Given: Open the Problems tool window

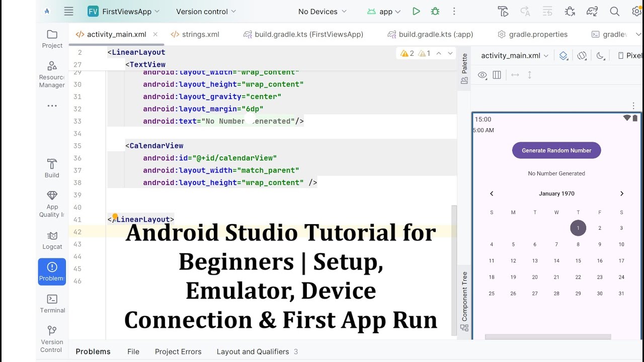Looking at the screenshot, I should [x=52, y=271].
